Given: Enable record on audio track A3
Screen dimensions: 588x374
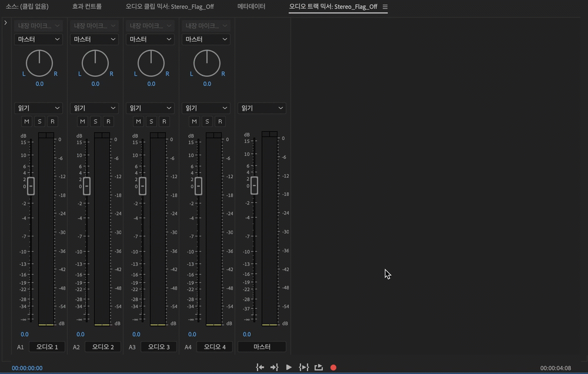Looking at the screenshot, I should pyautogui.click(x=164, y=122).
